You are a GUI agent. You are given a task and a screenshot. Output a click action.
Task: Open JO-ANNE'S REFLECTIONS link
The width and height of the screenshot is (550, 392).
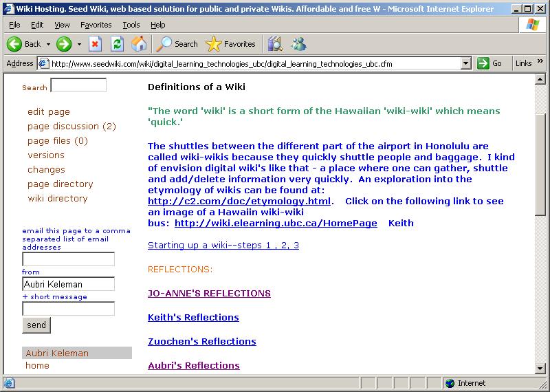point(209,294)
